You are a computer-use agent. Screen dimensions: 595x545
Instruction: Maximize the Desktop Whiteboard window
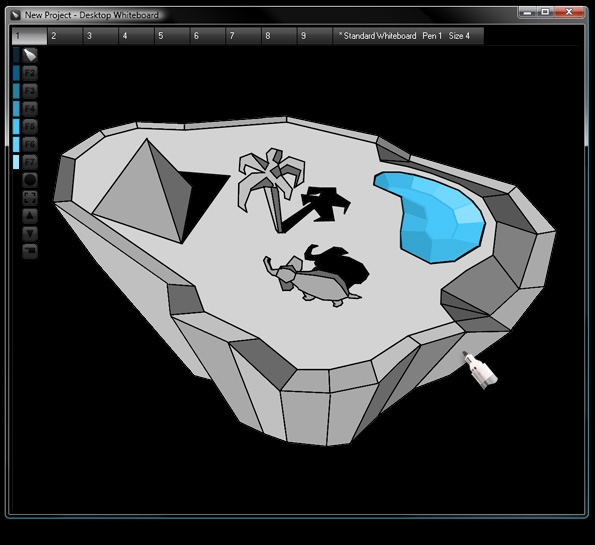[x=546, y=12]
